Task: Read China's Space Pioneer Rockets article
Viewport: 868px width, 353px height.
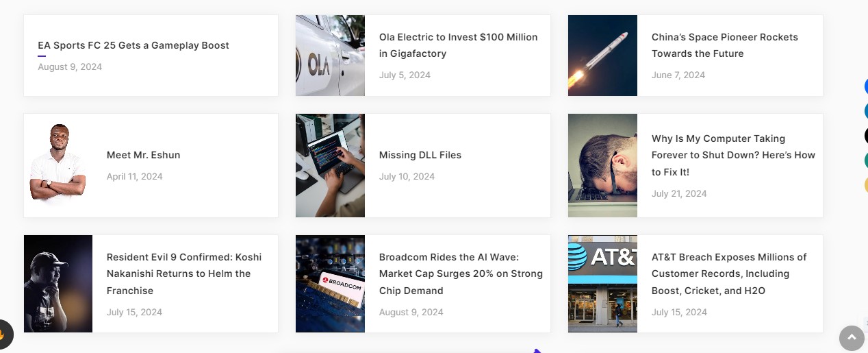Action: [724, 45]
